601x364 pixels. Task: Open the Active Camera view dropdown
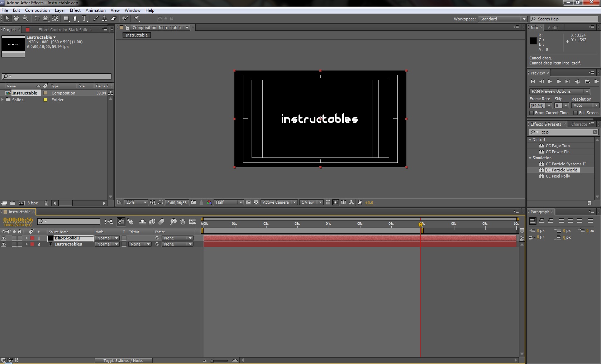point(279,203)
